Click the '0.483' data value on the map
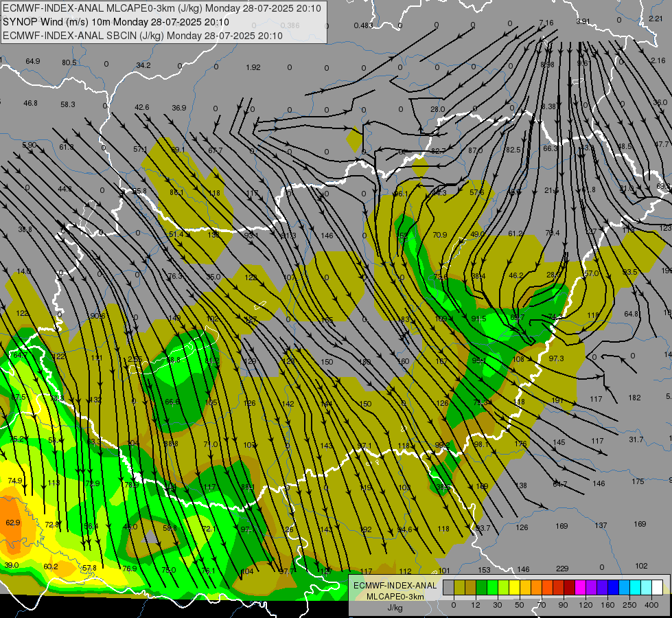Image resolution: width=672 pixels, height=618 pixels. [x=363, y=25]
